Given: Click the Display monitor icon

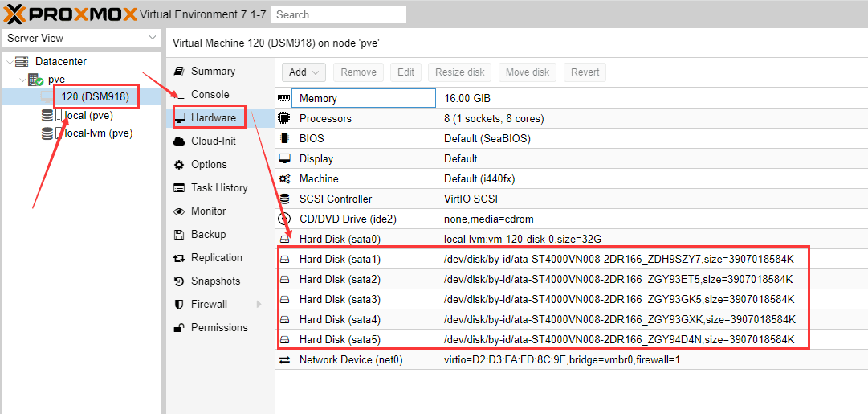Looking at the screenshot, I should (284, 158).
